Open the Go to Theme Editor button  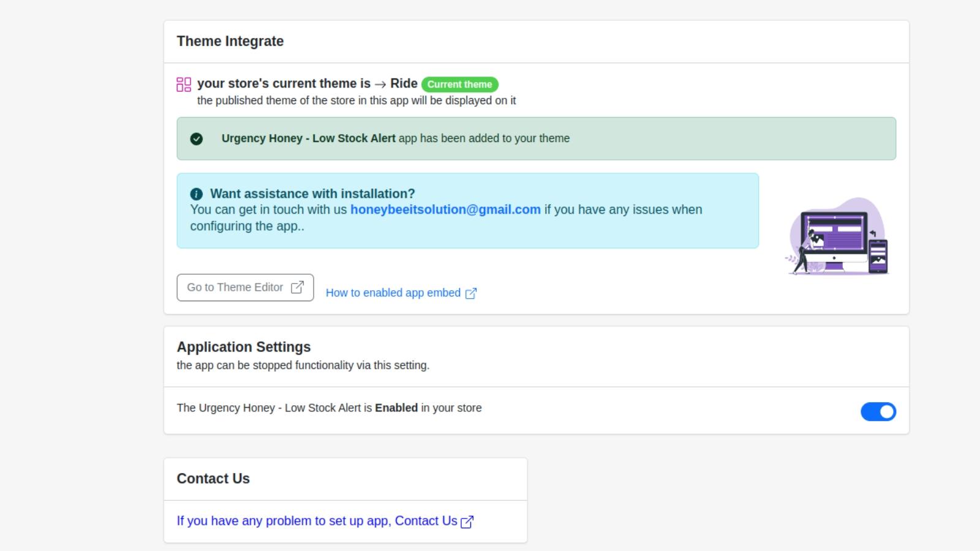pos(245,287)
